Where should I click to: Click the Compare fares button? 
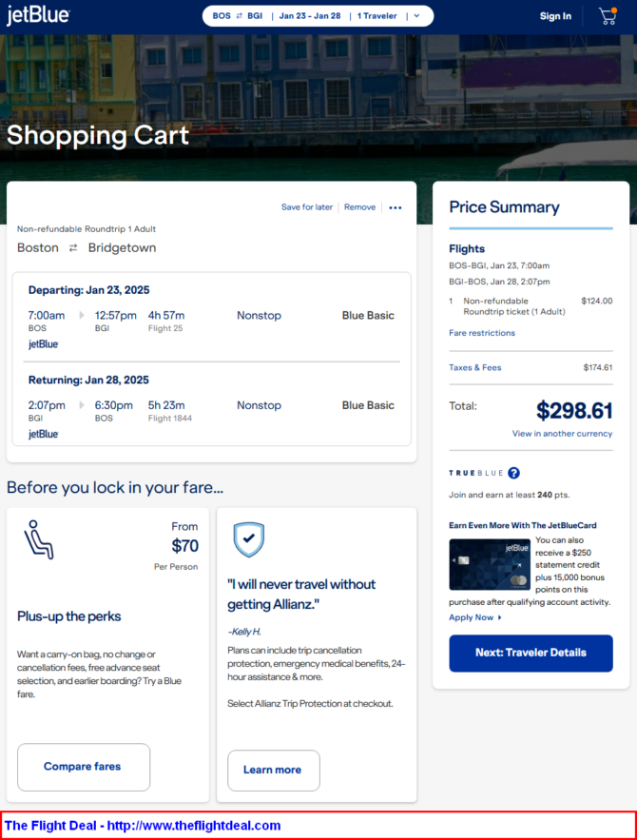click(x=84, y=767)
